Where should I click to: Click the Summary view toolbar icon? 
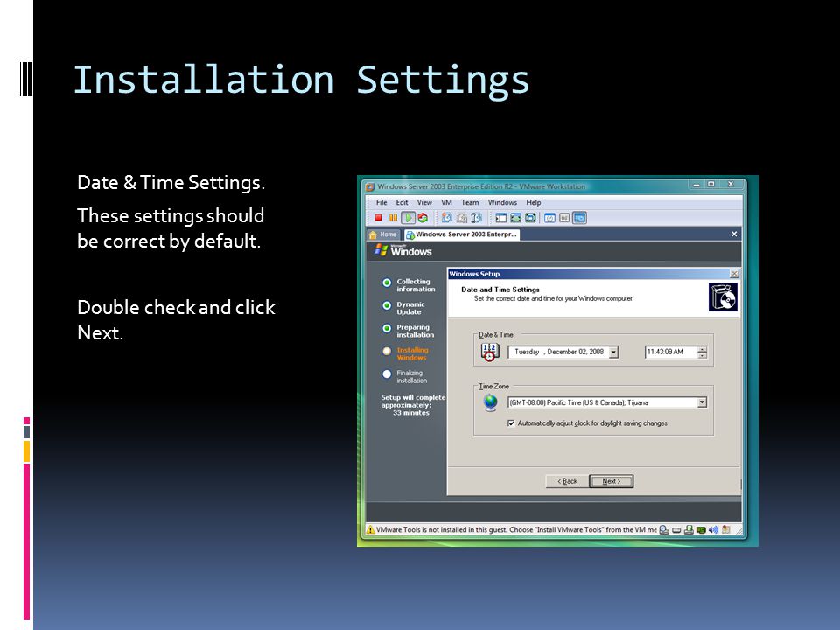click(549, 218)
